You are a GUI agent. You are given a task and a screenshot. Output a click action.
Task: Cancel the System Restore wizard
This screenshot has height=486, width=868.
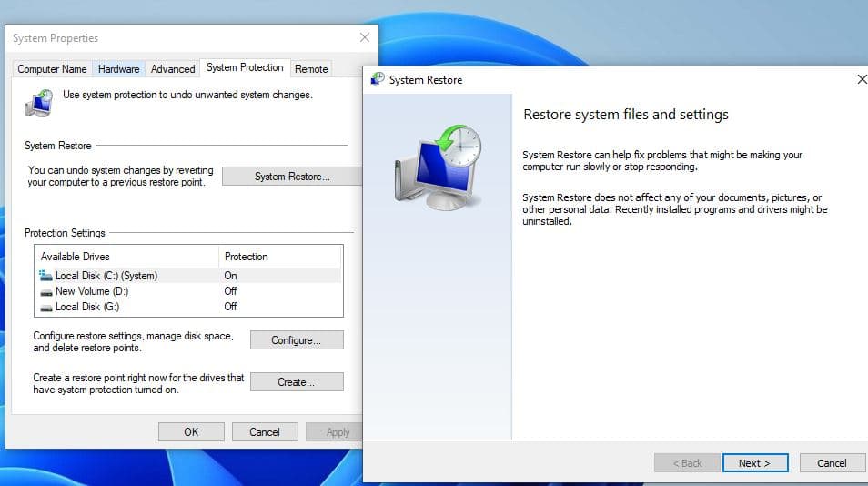point(831,463)
